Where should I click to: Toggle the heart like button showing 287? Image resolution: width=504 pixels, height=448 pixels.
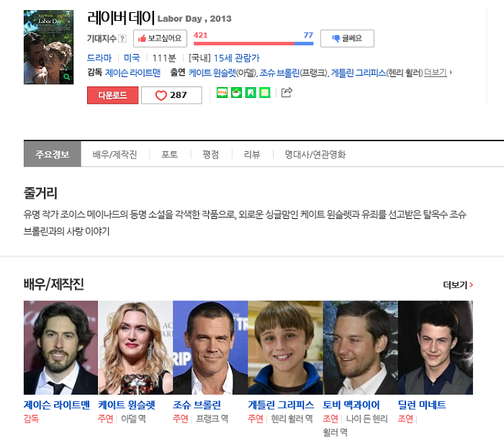(x=171, y=95)
